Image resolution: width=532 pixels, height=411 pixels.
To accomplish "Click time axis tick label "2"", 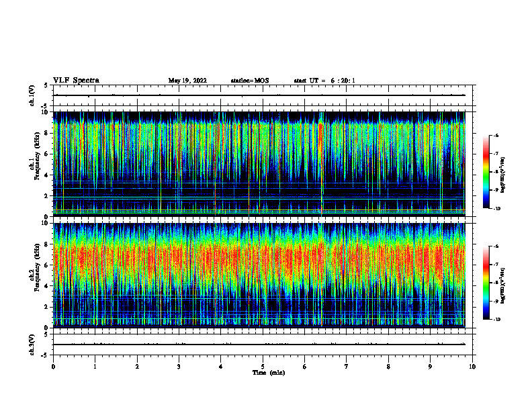I will [137, 367].
